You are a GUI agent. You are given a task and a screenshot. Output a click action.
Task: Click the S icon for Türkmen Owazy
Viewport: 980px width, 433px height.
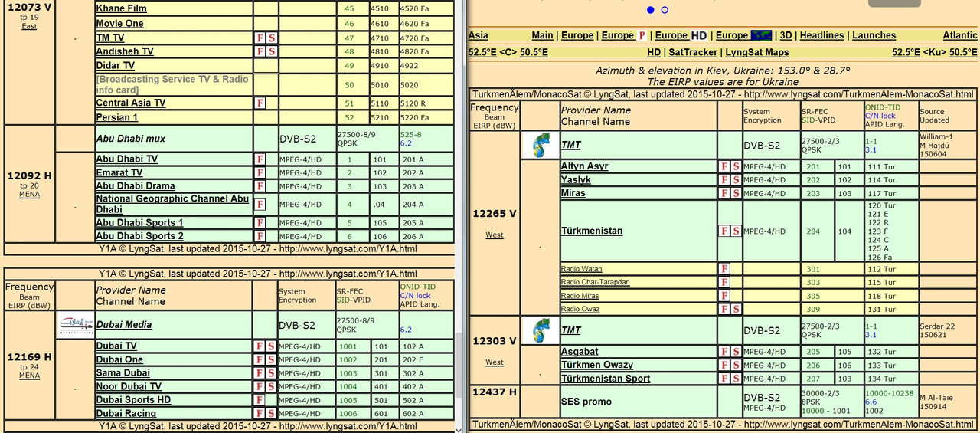736,365
